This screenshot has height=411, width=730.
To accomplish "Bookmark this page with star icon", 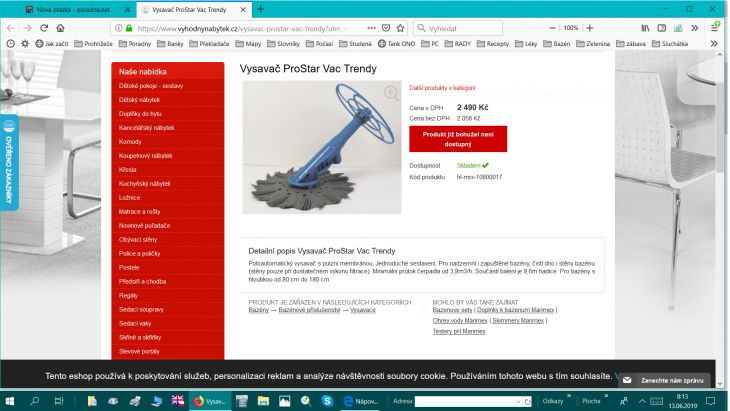I will tap(400, 28).
